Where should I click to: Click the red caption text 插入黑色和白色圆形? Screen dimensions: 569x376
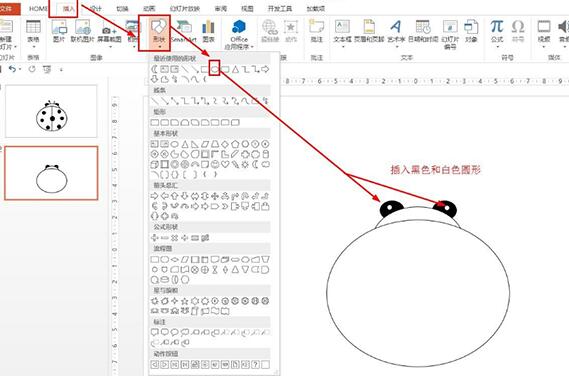coord(435,169)
